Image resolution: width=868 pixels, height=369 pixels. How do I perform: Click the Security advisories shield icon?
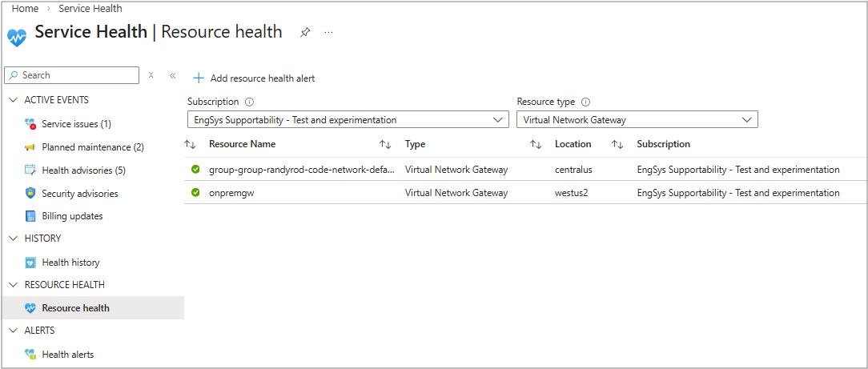(31, 194)
